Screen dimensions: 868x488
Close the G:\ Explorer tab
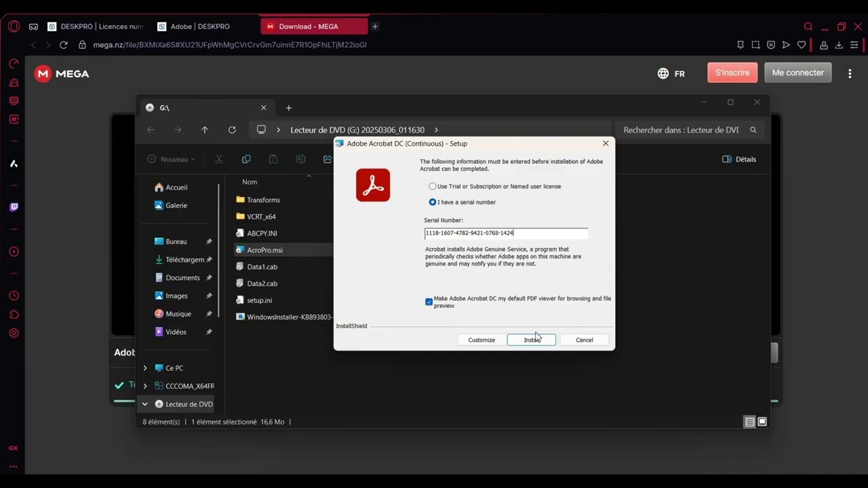click(264, 108)
